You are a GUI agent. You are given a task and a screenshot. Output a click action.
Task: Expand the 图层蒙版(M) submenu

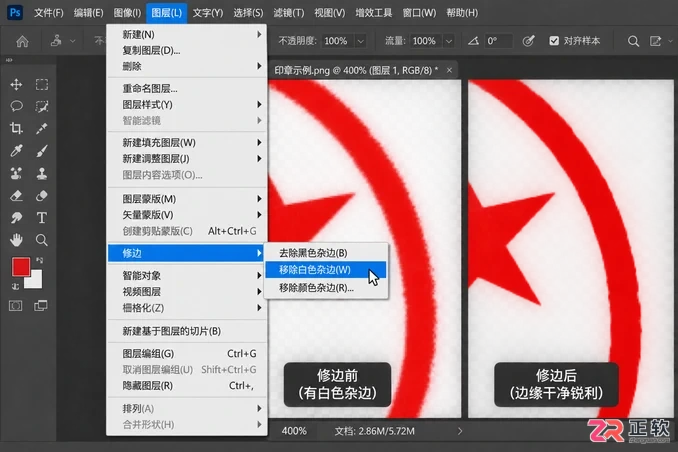click(187, 199)
